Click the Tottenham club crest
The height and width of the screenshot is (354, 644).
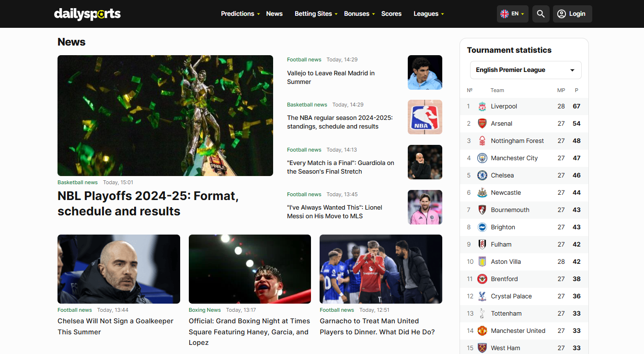[x=482, y=314]
